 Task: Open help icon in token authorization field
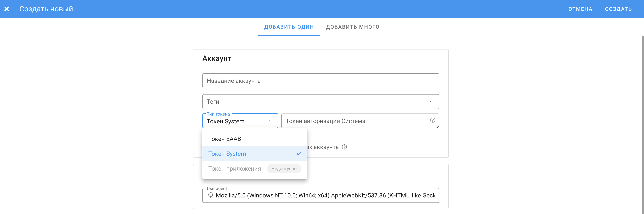(433, 120)
